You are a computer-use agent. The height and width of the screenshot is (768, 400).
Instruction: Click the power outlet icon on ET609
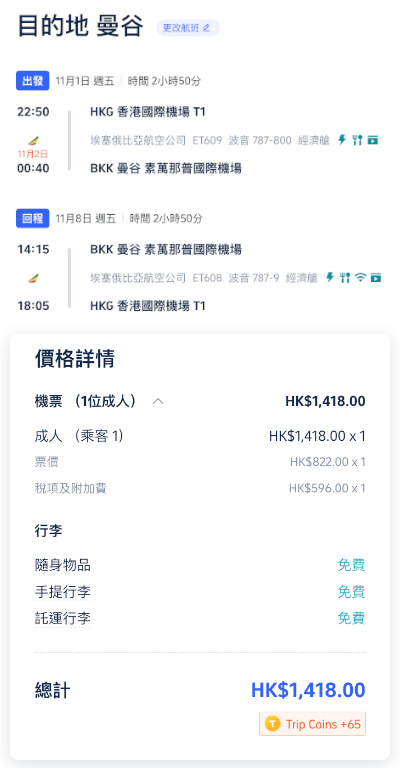click(342, 140)
